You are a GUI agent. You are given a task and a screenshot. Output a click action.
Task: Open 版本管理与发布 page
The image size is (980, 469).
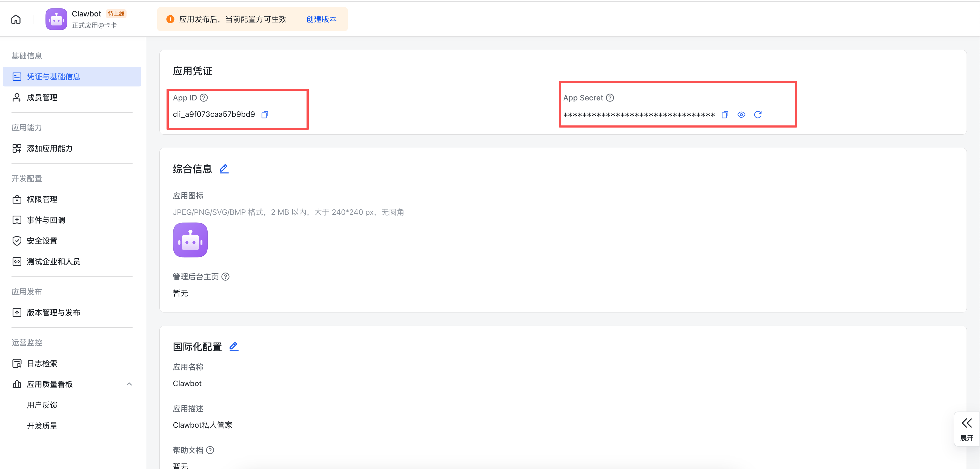[x=53, y=312]
